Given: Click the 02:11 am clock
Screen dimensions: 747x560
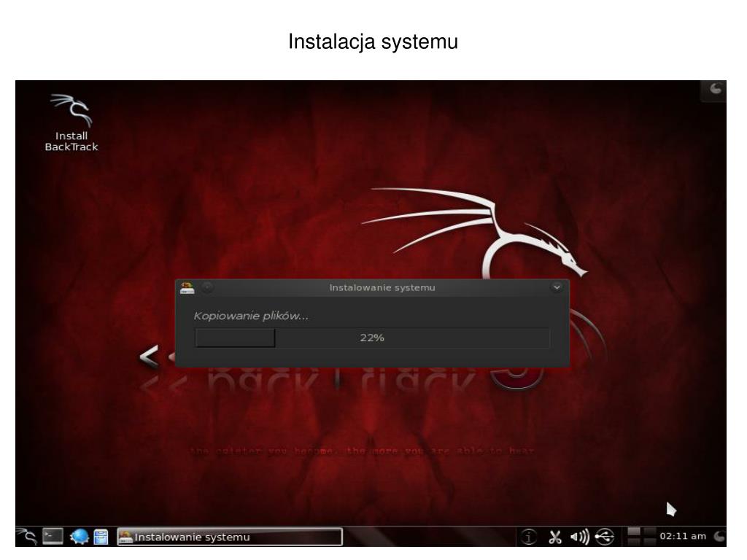Looking at the screenshot, I should click(683, 536).
